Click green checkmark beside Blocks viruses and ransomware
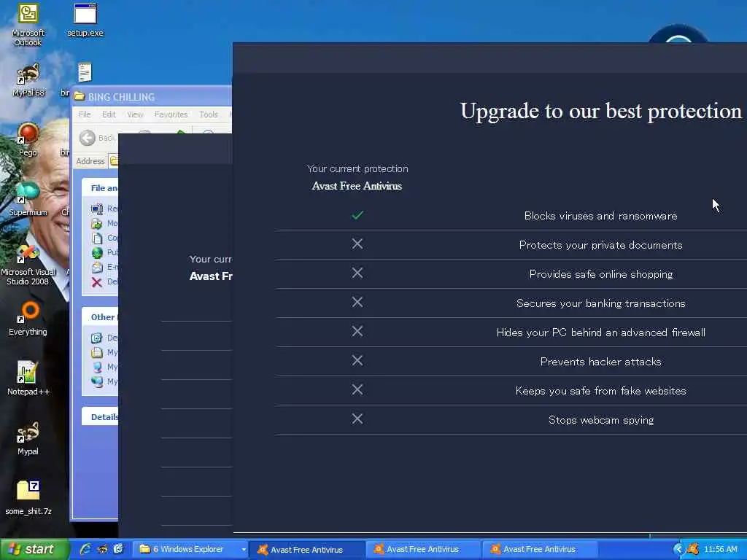 click(x=357, y=215)
